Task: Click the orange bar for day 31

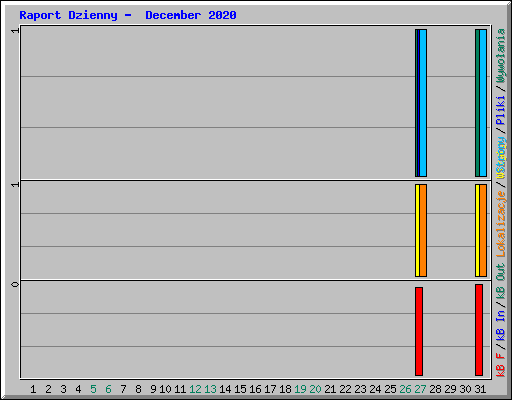Action: 483,230
